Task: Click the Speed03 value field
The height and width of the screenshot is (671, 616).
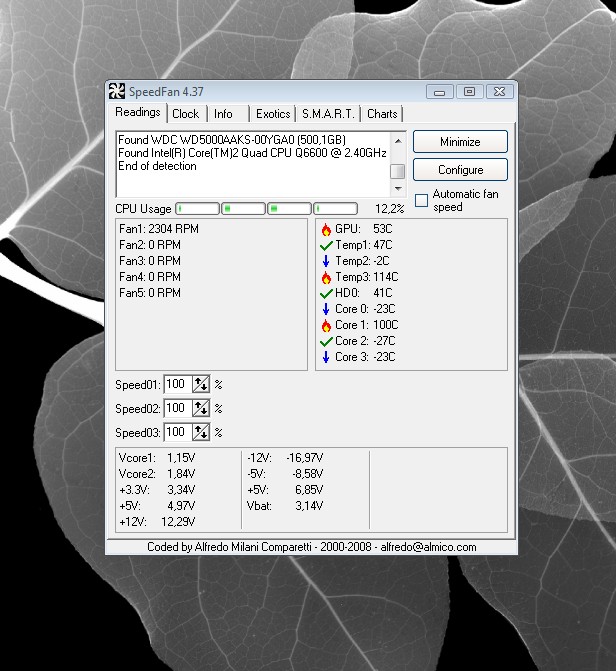Action: pyautogui.click(x=178, y=432)
